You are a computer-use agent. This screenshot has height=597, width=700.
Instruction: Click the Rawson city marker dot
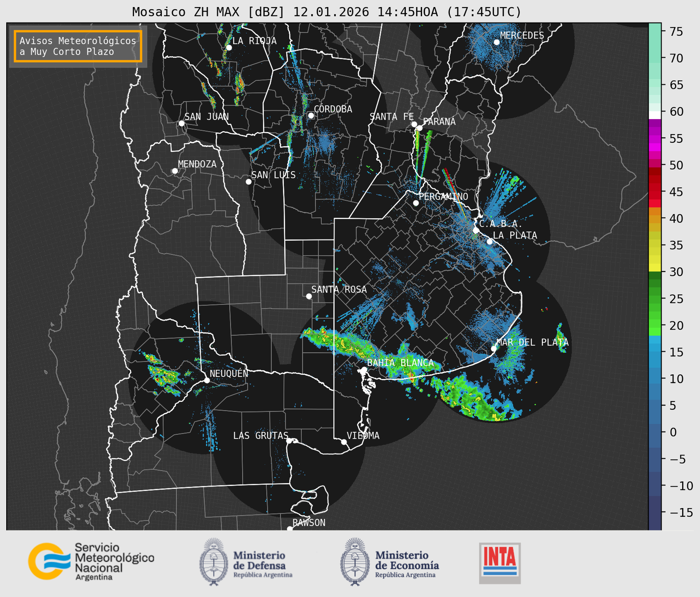[290, 528]
